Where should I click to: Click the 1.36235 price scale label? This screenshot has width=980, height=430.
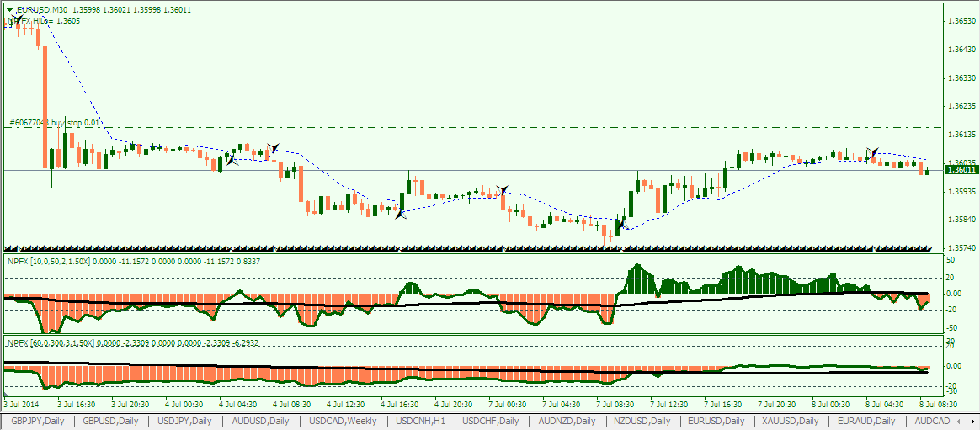coord(960,106)
